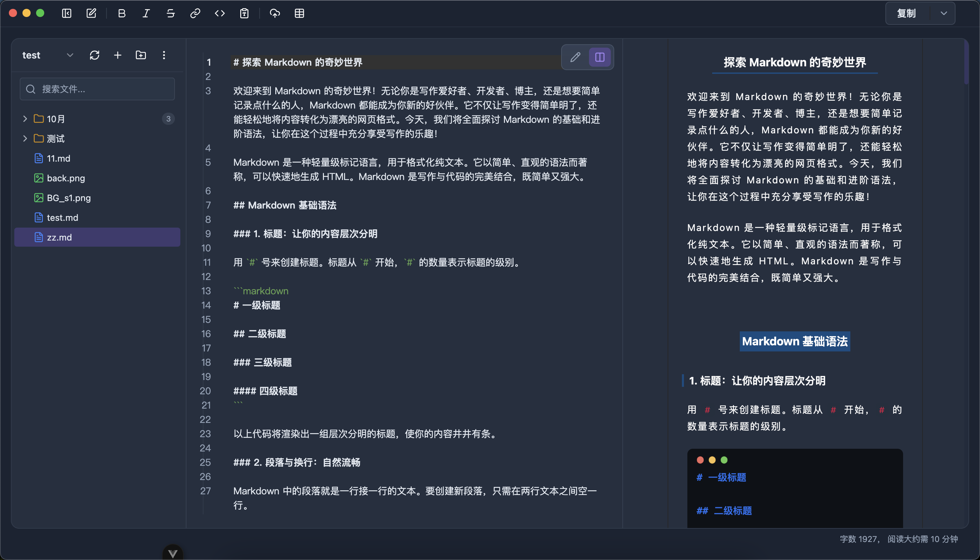The image size is (980, 560).
Task: Open dropdown arrow beside 复制 button
Action: click(944, 14)
